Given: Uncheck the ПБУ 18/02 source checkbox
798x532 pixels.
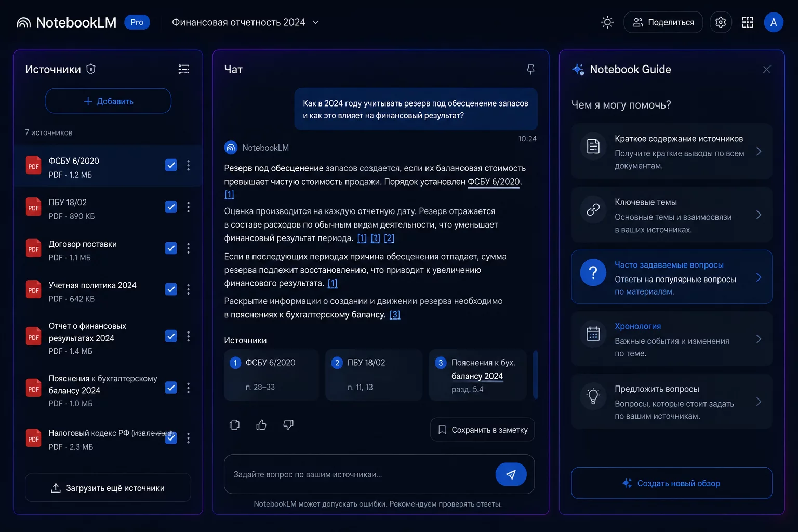Looking at the screenshot, I should [x=171, y=207].
